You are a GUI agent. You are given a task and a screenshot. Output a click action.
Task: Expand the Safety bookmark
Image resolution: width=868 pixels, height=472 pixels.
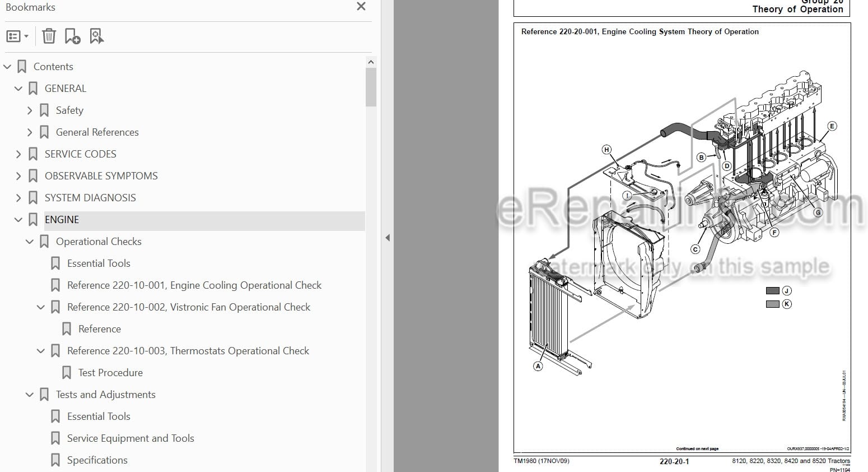tap(30, 110)
